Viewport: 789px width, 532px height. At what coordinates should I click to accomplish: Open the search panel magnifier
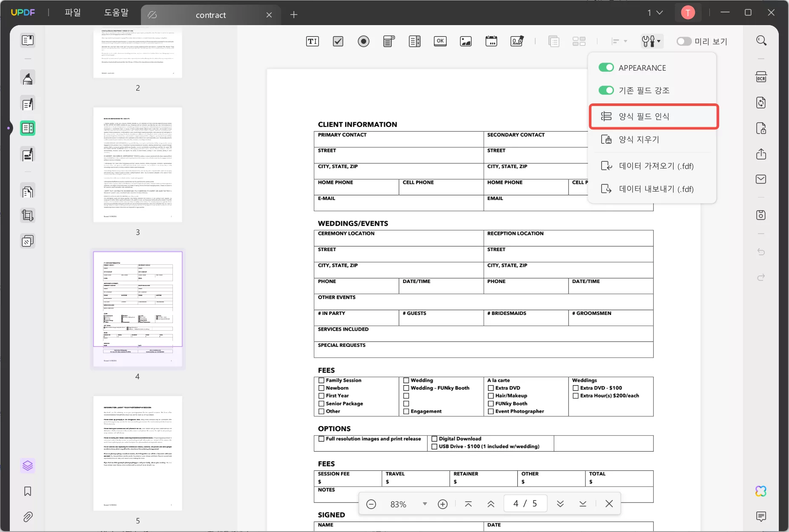[761, 40]
